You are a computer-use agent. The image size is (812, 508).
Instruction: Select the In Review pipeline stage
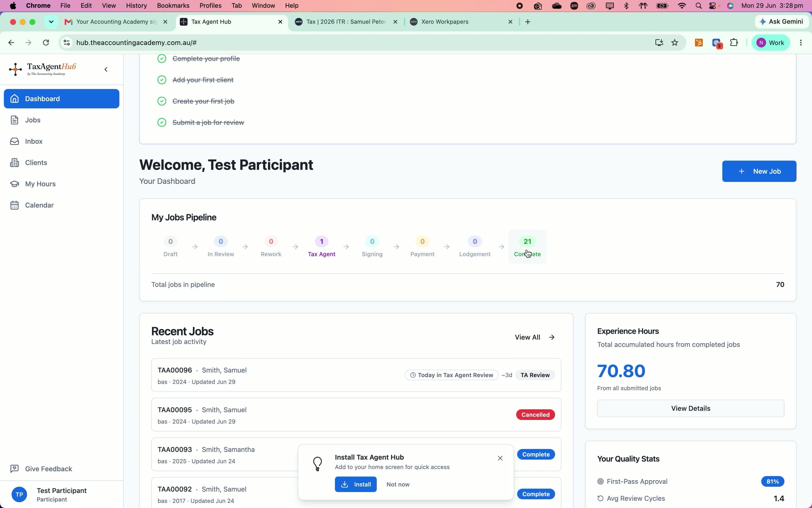[x=221, y=247]
